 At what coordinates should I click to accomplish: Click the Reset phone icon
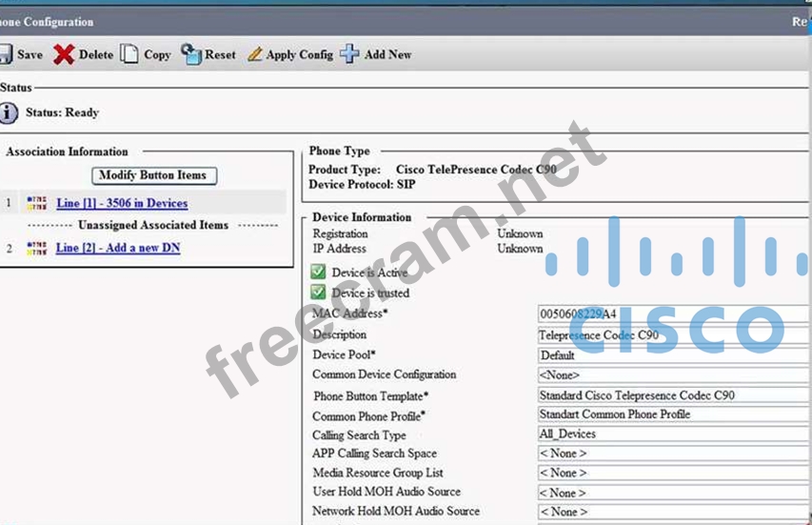tap(190, 54)
